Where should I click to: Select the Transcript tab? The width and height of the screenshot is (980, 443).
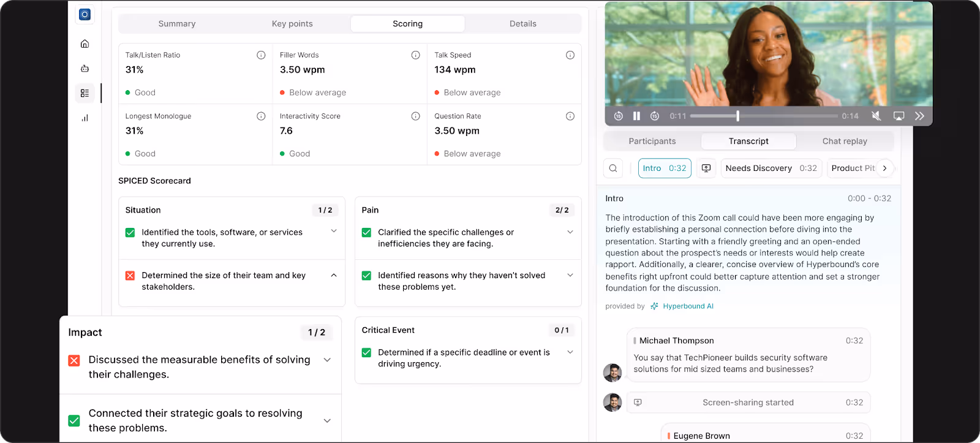pyautogui.click(x=748, y=142)
